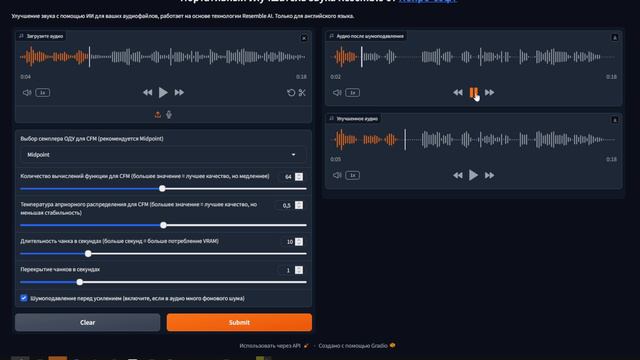640x360 pixels.
Task: Toggle the denoise before enhancement checkbox
Action: tap(24, 298)
